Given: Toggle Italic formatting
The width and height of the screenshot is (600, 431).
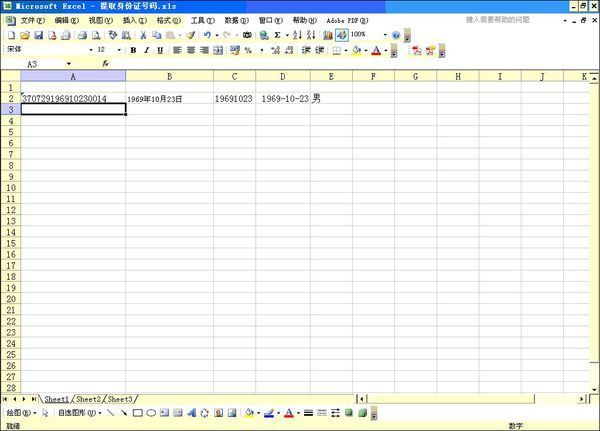Looking at the screenshot, I should click(x=146, y=50).
